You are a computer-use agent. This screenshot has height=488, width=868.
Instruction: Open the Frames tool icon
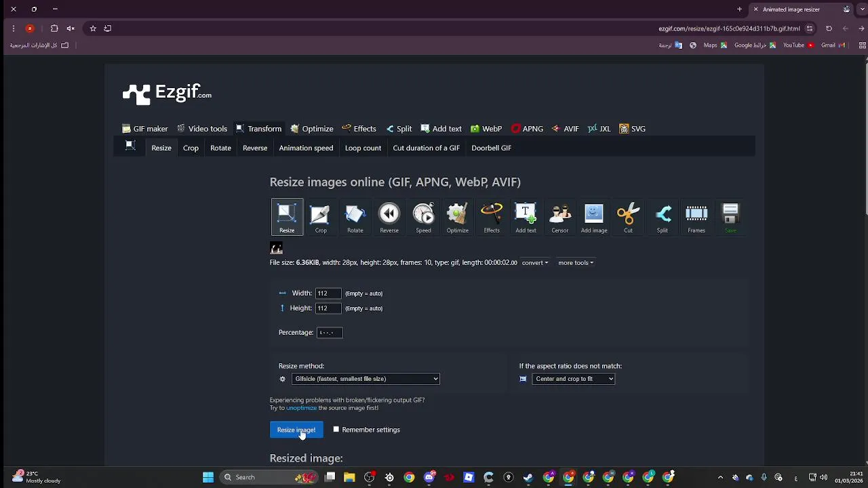tap(696, 218)
